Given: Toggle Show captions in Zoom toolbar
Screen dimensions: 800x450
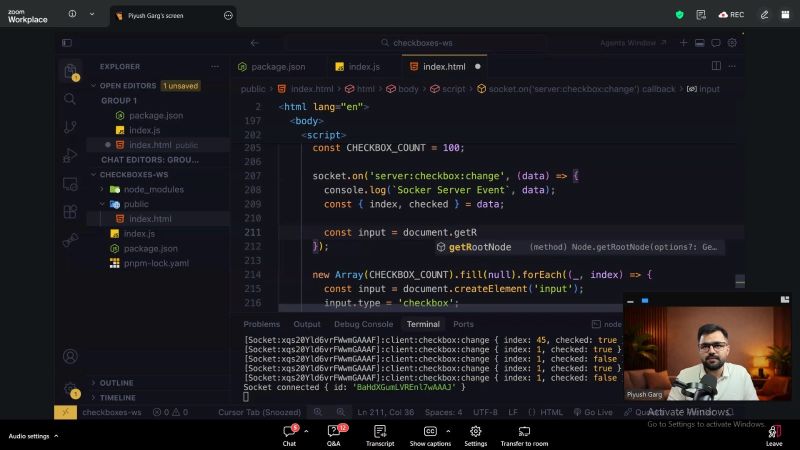Looking at the screenshot, I should click(430, 435).
